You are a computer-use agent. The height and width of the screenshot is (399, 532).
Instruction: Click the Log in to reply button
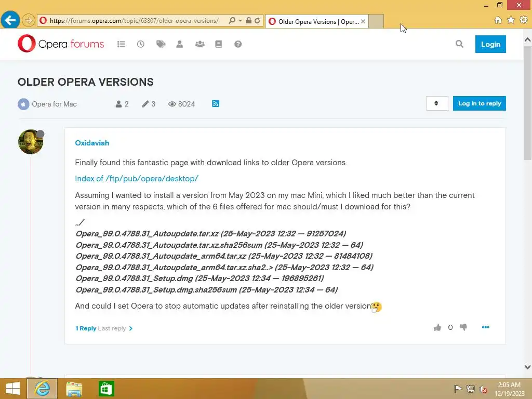click(x=479, y=103)
